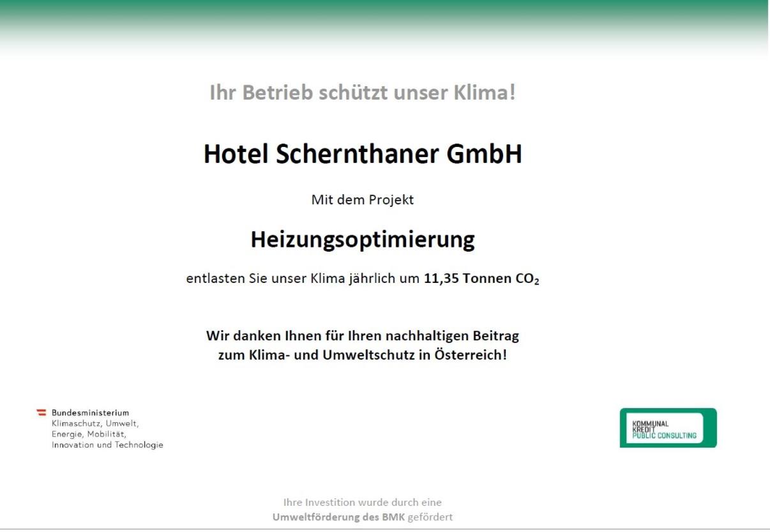Viewport: 770px width, 532px height.
Task: Click the company name 'Hotel Schernthaner GmbH'
Action: pyautogui.click(x=363, y=155)
